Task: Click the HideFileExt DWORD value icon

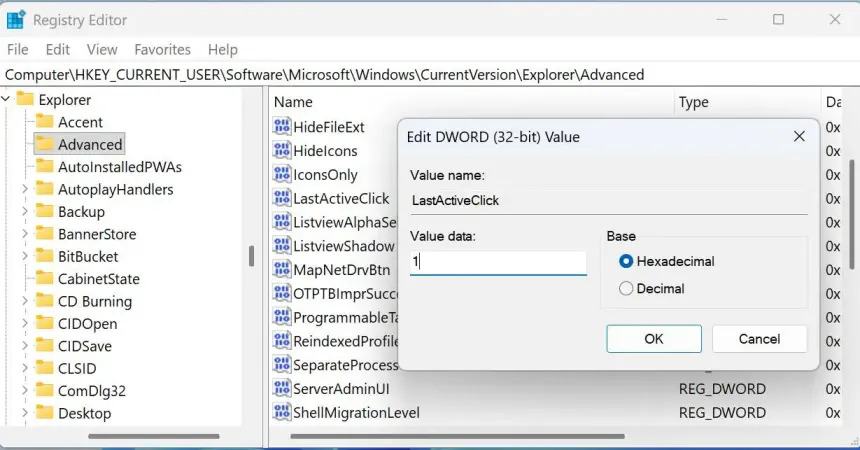Action: pos(281,127)
